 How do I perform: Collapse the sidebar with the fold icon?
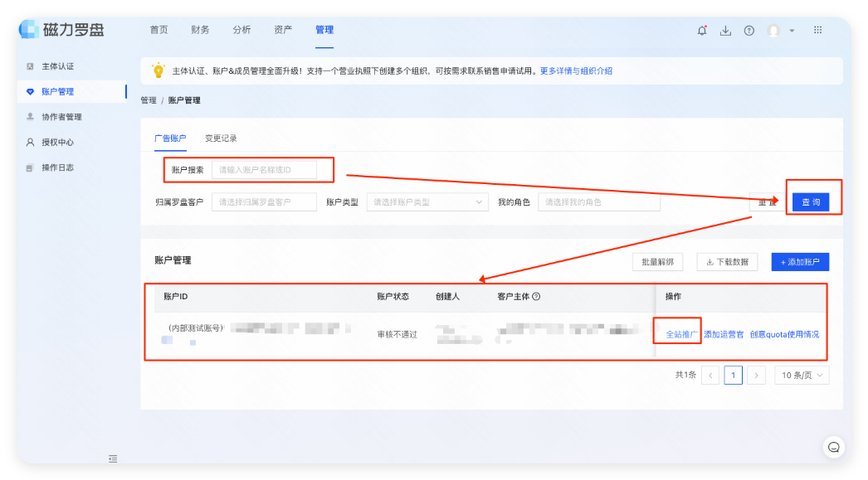point(113,458)
